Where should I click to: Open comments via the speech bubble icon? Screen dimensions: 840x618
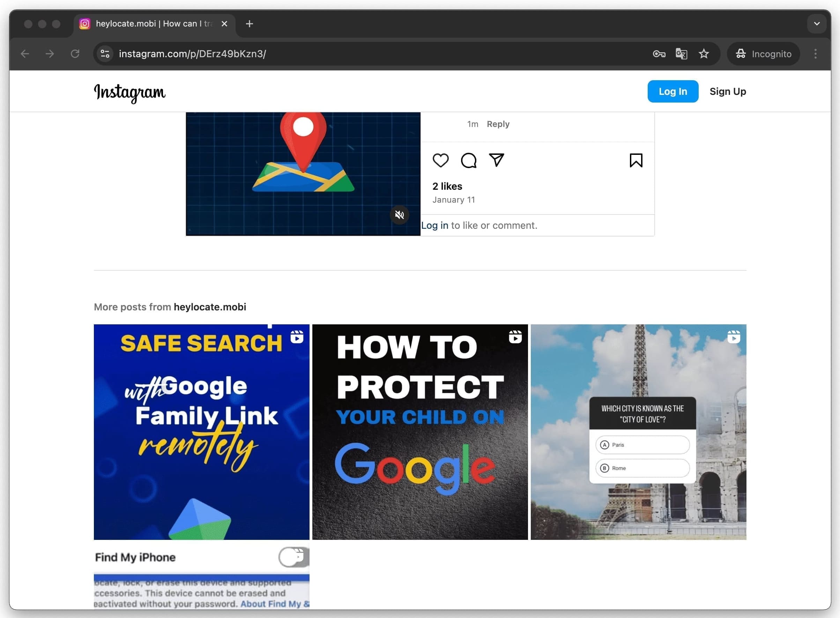coord(468,160)
